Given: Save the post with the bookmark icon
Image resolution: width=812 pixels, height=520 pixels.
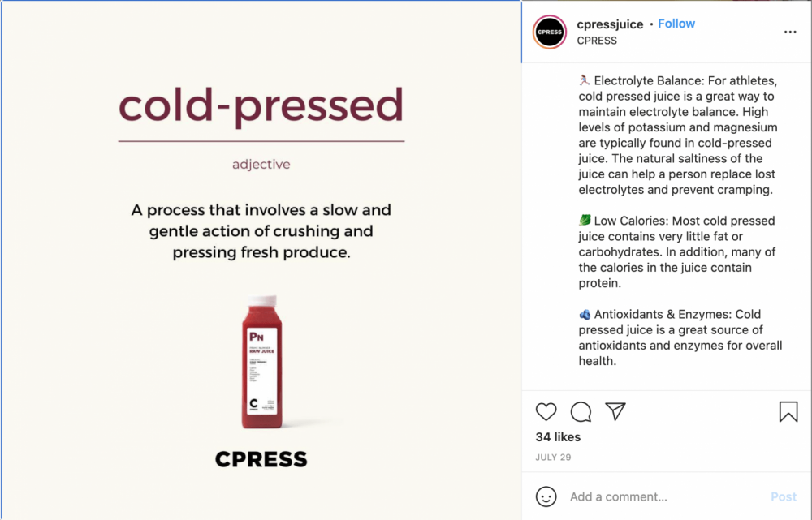Looking at the screenshot, I should point(788,412).
